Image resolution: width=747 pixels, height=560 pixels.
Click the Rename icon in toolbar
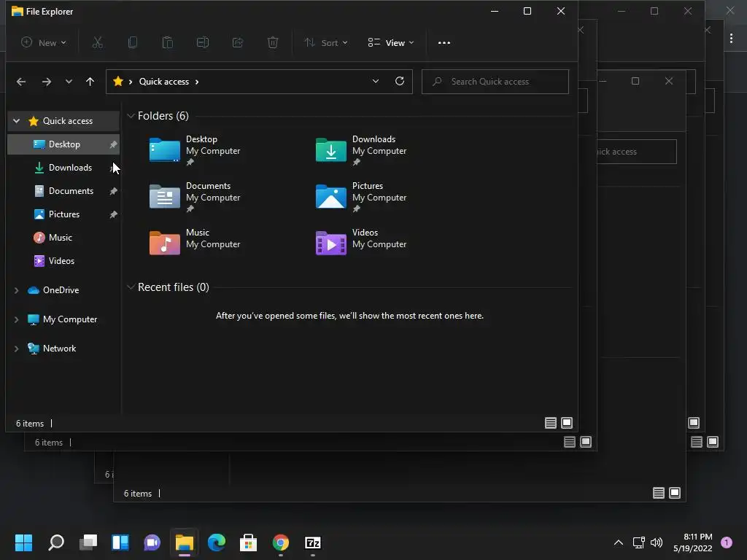[203, 43]
